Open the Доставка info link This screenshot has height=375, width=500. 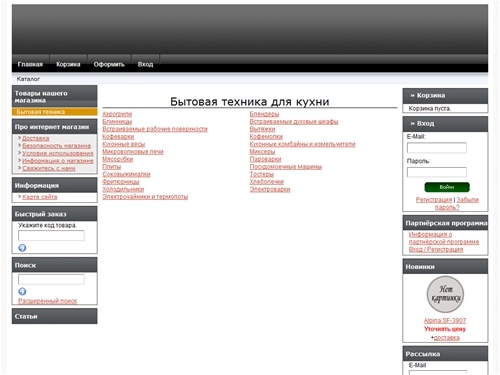(x=36, y=138)
